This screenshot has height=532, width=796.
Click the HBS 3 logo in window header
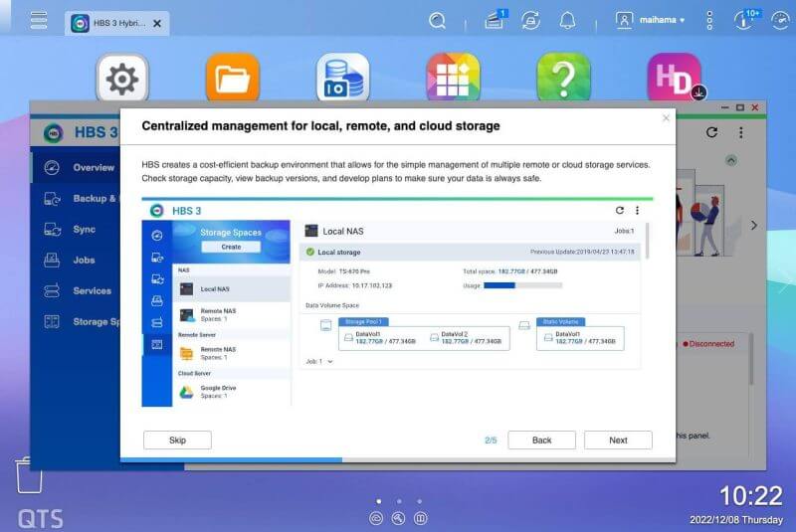coord(54,133)
